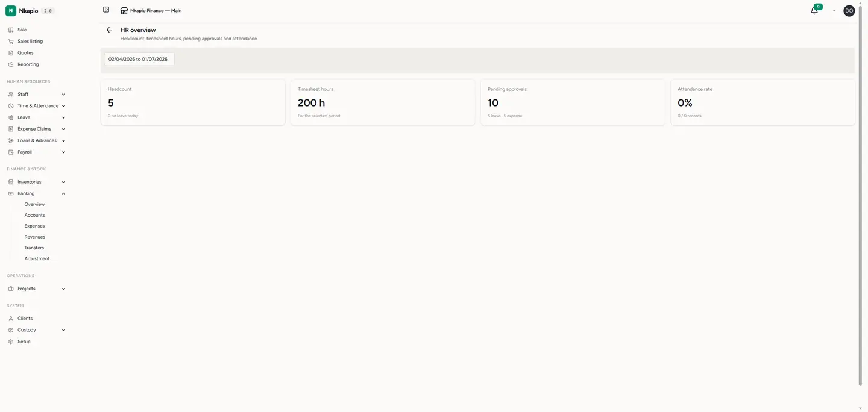
Task: Click the Attendance rate card
Action: click(x=763, y=102)
